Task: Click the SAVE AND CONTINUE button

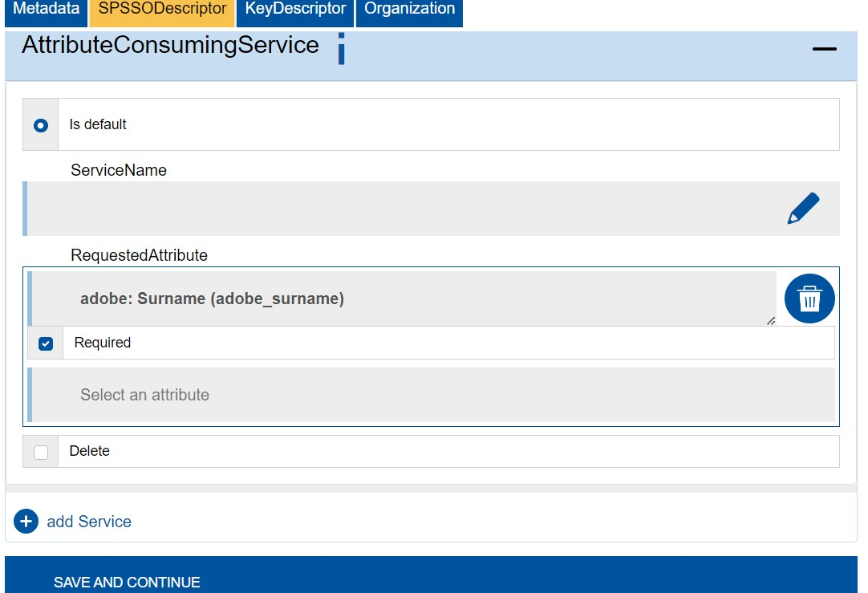Action: 126,583
